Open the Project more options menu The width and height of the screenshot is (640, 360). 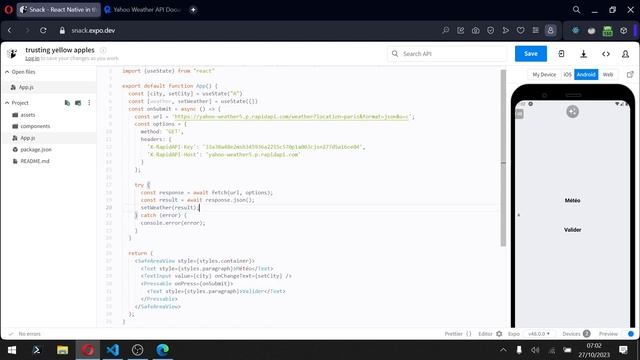(x=89, y=103)
